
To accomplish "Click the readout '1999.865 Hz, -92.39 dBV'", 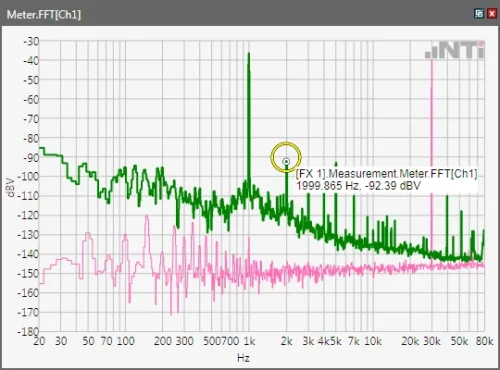I will click(358, 186).
